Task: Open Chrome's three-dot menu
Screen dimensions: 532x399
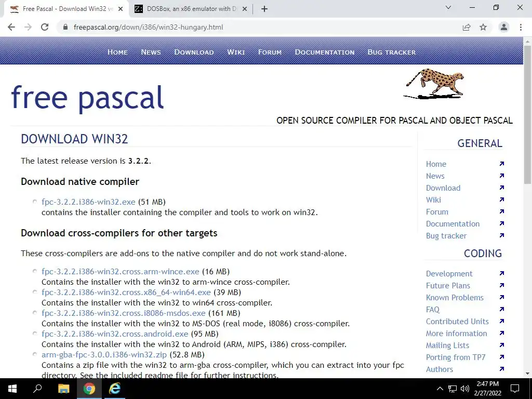Action: (x=521, y=27)
